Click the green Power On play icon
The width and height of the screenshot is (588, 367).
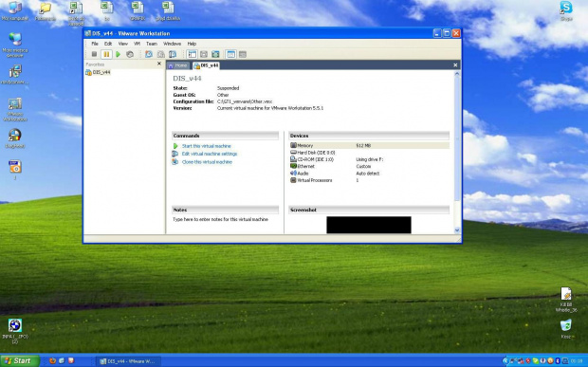click(119, 54)
